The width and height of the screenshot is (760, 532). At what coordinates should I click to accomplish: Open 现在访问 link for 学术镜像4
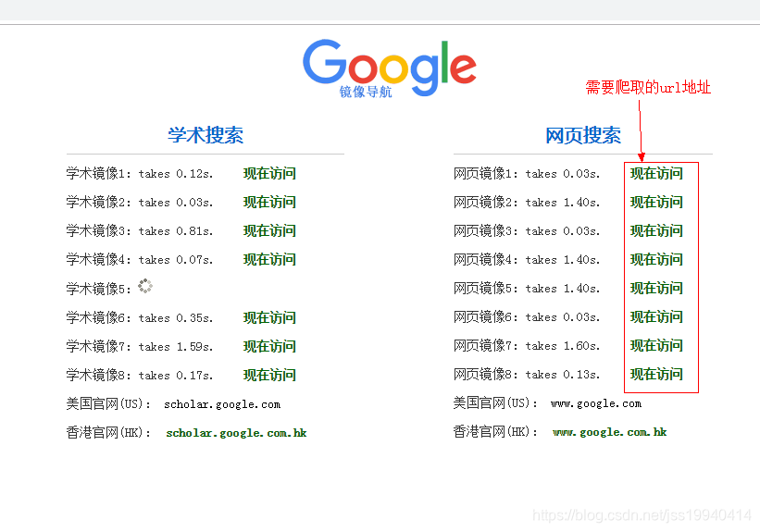point(269,259)
